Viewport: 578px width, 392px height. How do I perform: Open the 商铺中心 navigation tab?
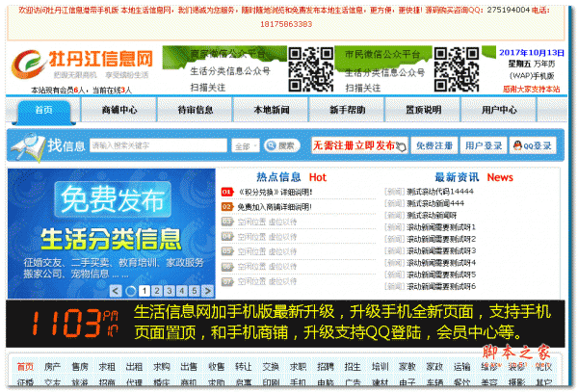(119, 110)
